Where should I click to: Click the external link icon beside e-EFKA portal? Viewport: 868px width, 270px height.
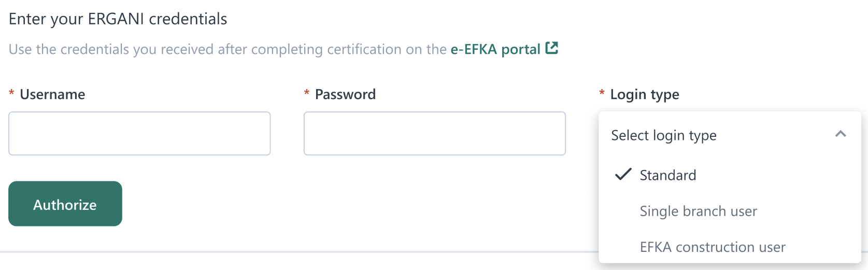[x=552, y=48]
